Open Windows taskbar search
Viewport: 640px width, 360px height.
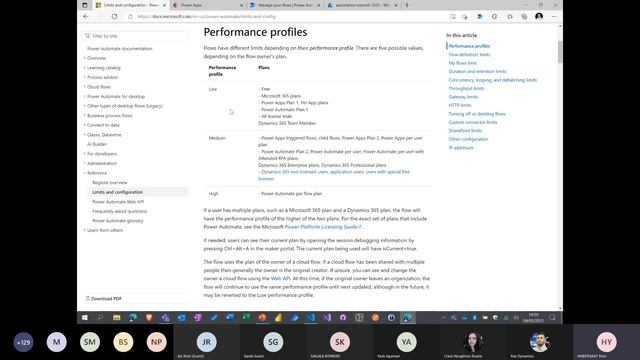coord(100,317)
